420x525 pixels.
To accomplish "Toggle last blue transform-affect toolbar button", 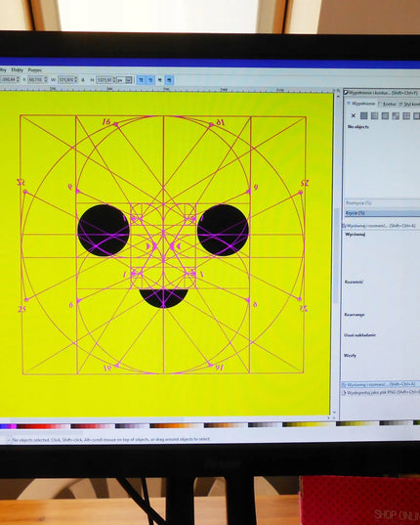I will click(x=169, y=80).
